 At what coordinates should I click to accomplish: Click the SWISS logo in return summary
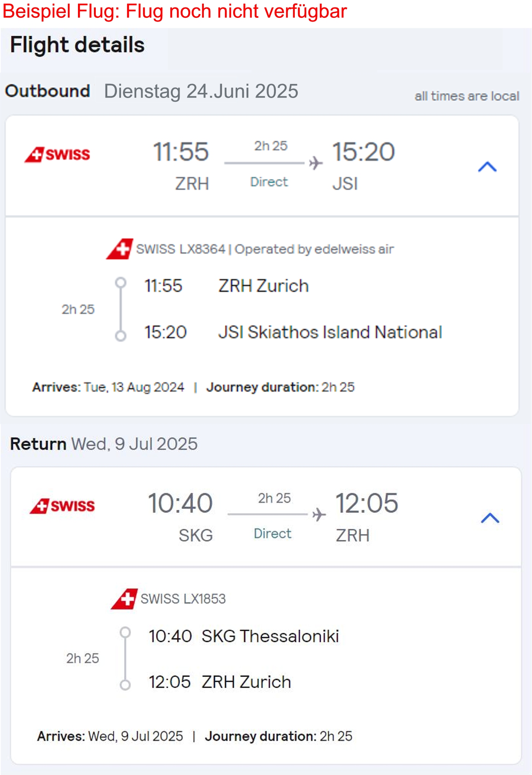tap(62, 506)
